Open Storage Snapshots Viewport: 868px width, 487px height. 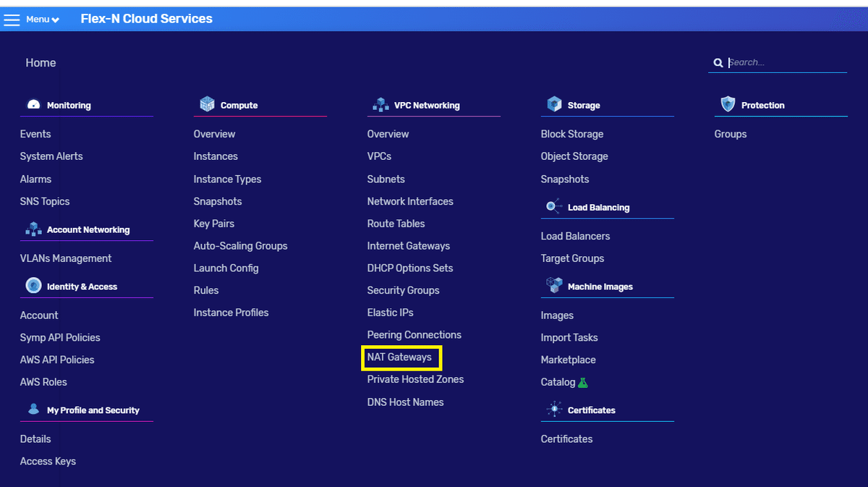tap(565, 179)
